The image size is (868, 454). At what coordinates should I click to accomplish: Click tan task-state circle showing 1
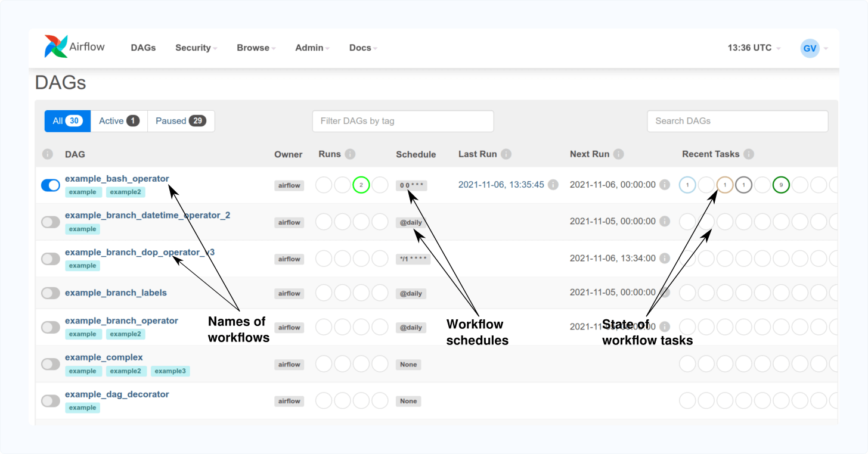tap(725, 185)
